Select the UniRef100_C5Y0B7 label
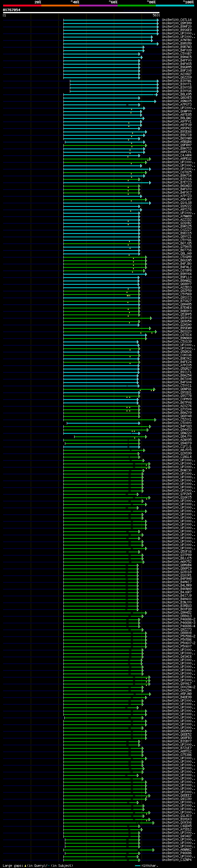 177,54
